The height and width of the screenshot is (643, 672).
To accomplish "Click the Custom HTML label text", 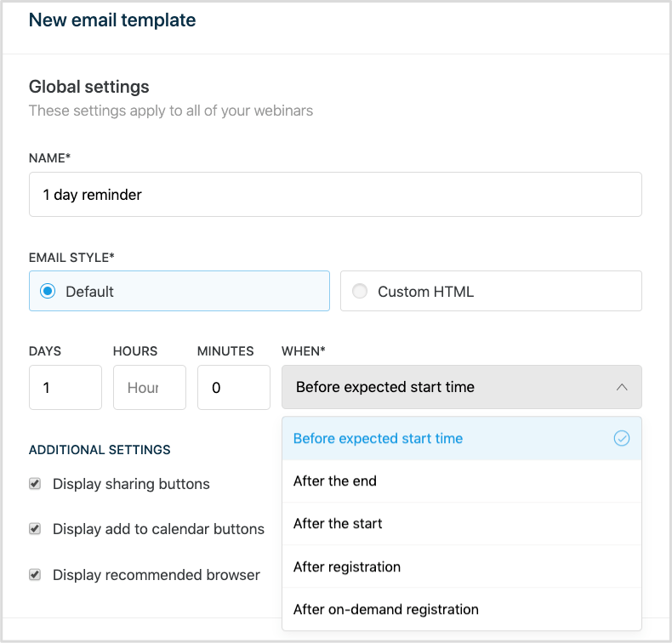I will point(425,292).
